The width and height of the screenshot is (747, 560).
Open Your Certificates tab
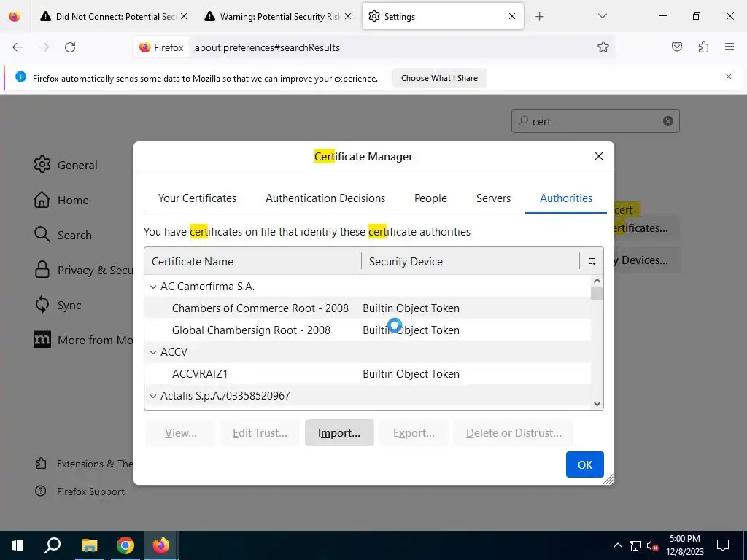(197, 198)
